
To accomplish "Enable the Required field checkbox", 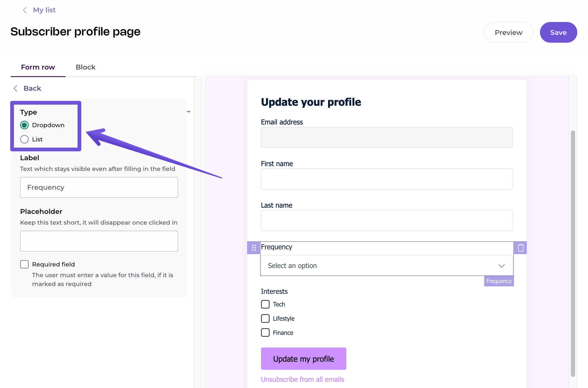I will coord(24,264).
